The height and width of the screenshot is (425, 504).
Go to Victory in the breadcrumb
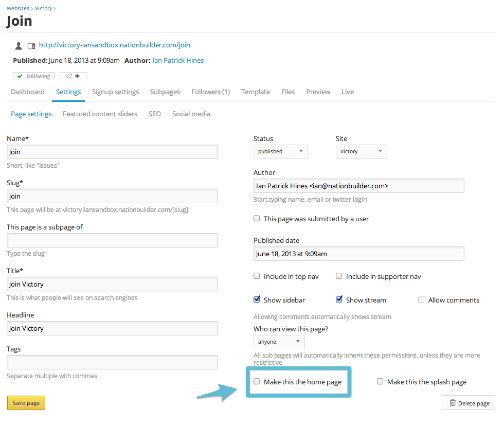coord(43,8)
